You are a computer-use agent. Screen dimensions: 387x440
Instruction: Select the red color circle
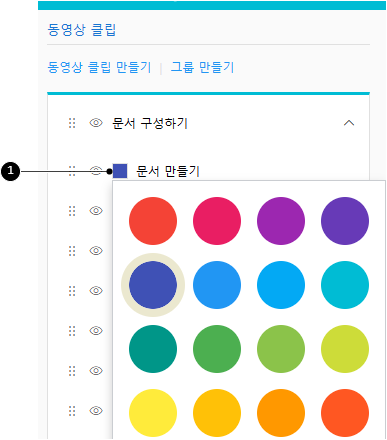(x=153, y=221)
